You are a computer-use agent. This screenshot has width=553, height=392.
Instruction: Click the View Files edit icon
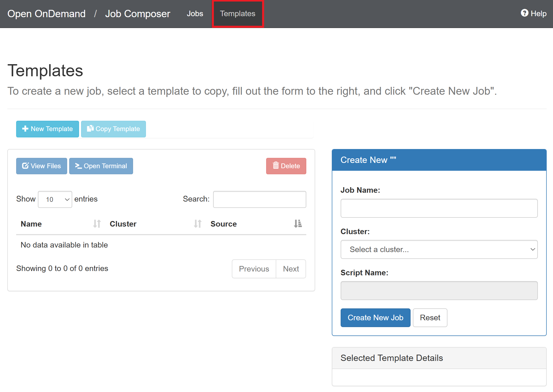(x=25, y=166)
